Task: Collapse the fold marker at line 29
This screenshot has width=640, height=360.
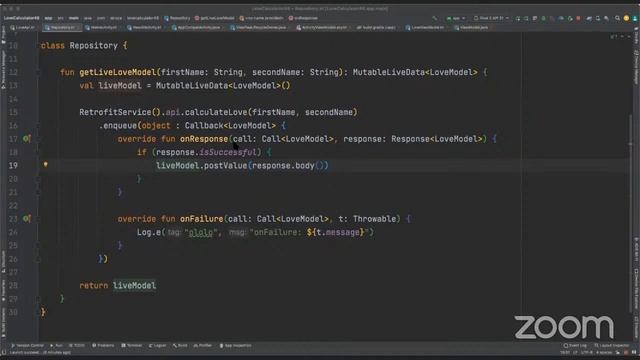Action: [38, 299]
